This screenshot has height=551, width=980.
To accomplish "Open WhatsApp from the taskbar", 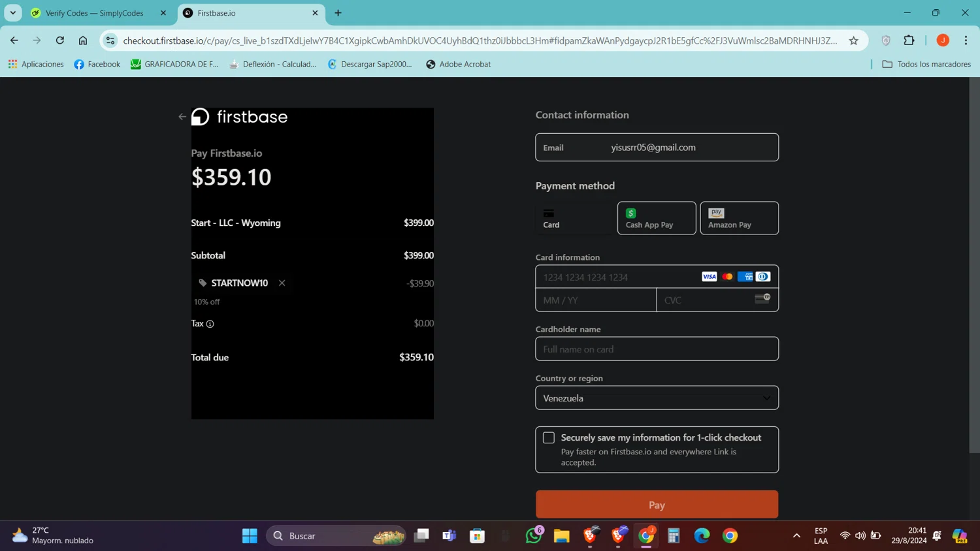I will tap(534, 536).
